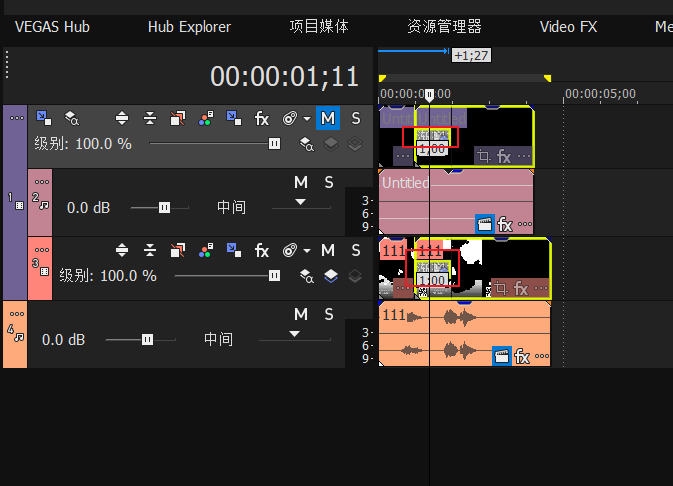Open the 项目媒体 tab
The height and width of the screenshot is (486, 673).
pos(319,27)
